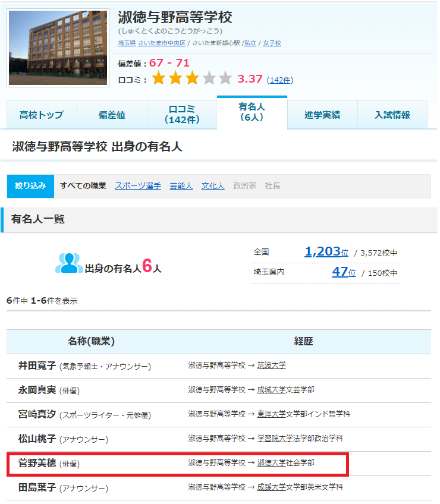Click the star rating icons
440x504 pixels.
coord(191,78)
